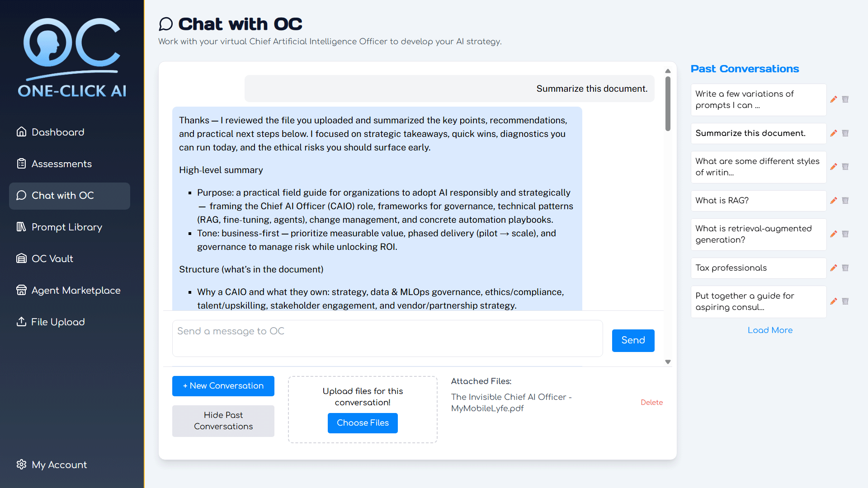
Task: Expand list with Load More link
Action: (769, 330)
